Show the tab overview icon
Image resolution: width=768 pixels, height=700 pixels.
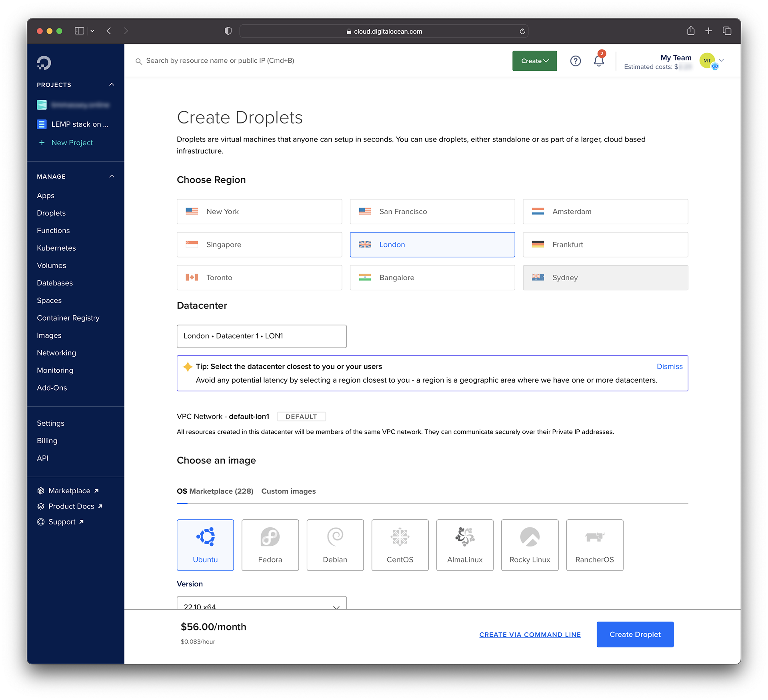727,31
